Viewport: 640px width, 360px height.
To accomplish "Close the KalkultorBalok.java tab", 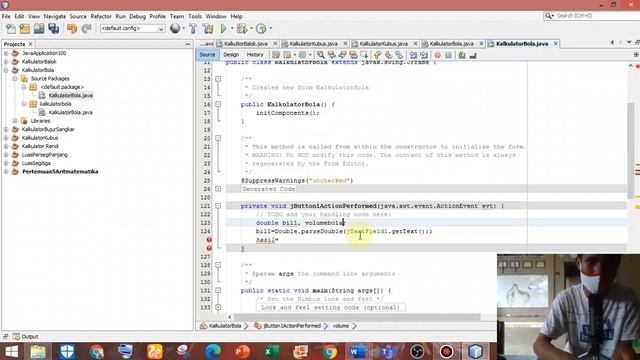I will (275, 44).
